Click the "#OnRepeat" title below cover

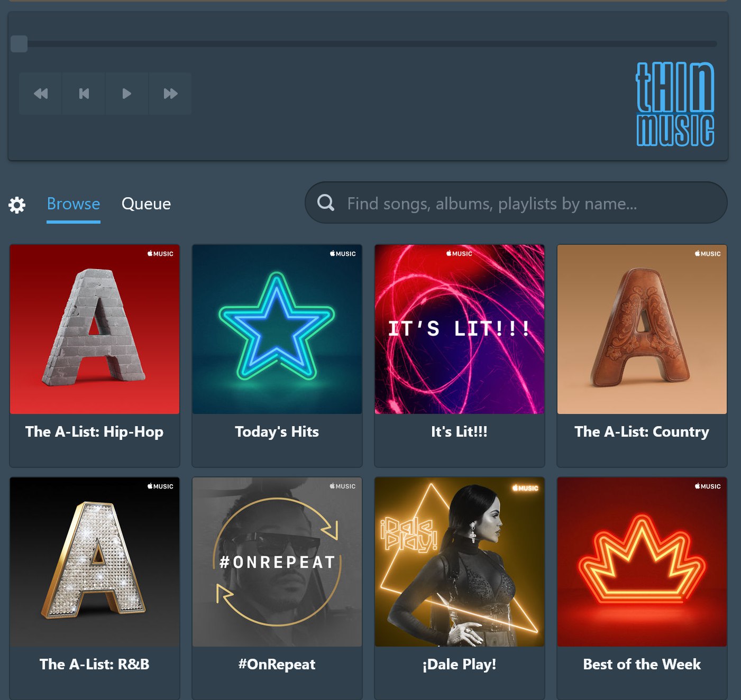277,665
